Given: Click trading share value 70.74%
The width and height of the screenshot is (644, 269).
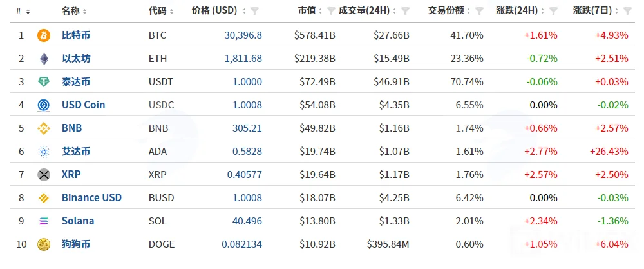Looking at the screenshot, I should [466, 82].
